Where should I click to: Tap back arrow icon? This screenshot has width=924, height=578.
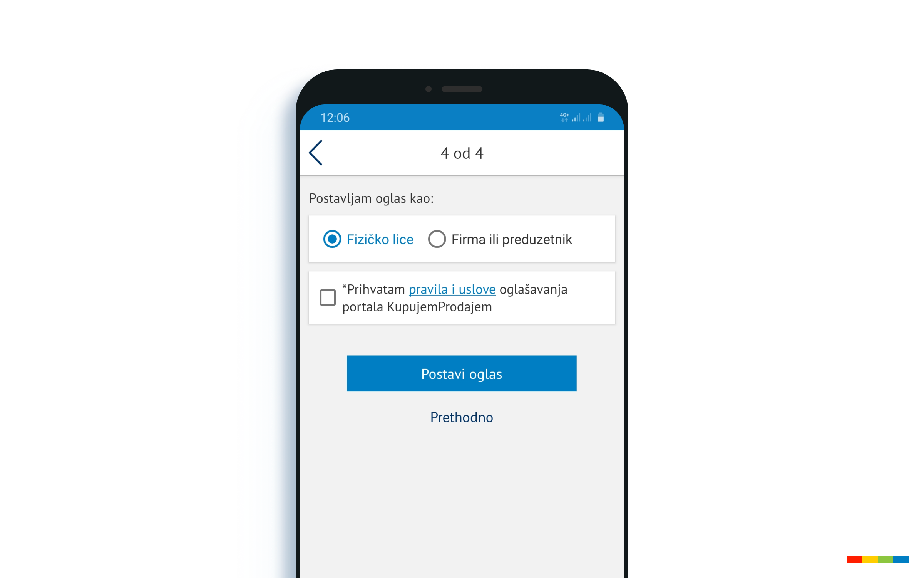coord(318,153)
